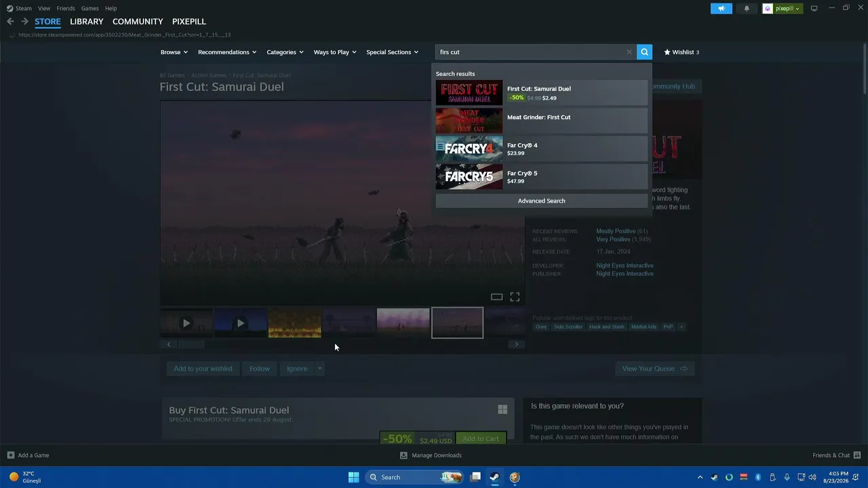The height and width of the screenshot is (488, 868).
Task: Toggle theater mode on the media player
Action: [x=496, y=297]
